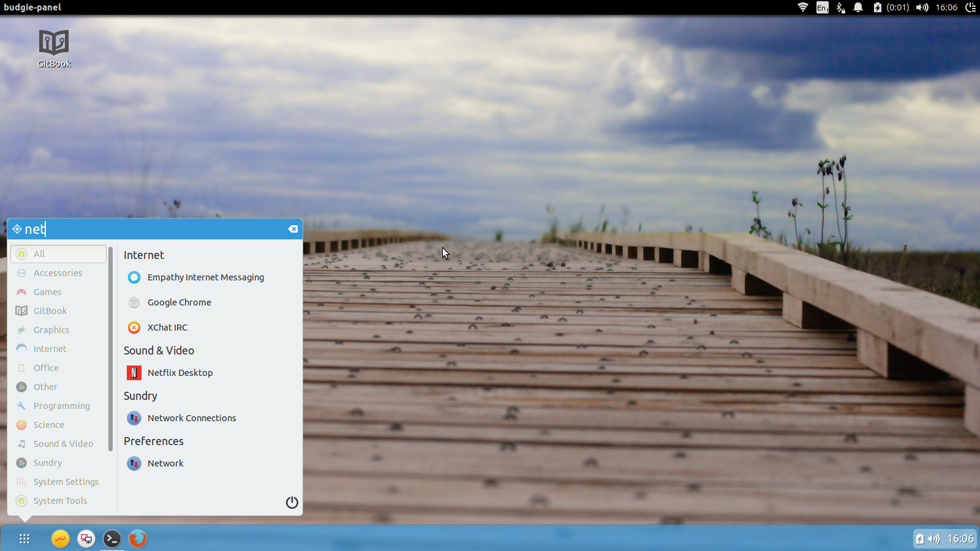Click the power button in menu
The height and width of the screenshot is (551, 980).
[x=292, y=503]
